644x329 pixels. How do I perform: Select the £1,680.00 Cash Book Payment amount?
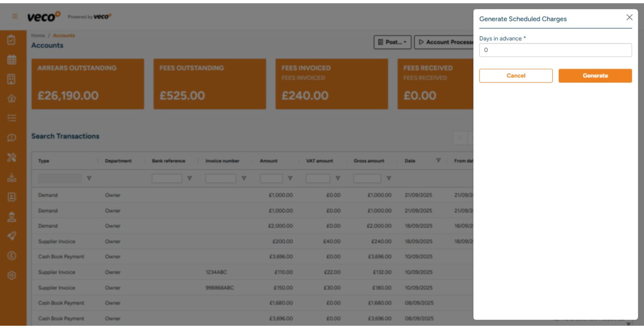[x=281, y=303]
